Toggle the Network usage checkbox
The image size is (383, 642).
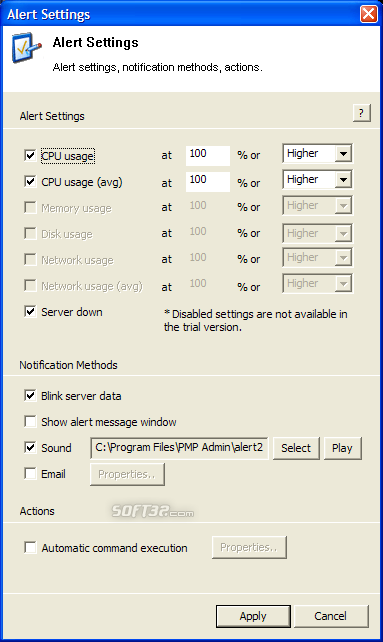(x=30, y=260)
